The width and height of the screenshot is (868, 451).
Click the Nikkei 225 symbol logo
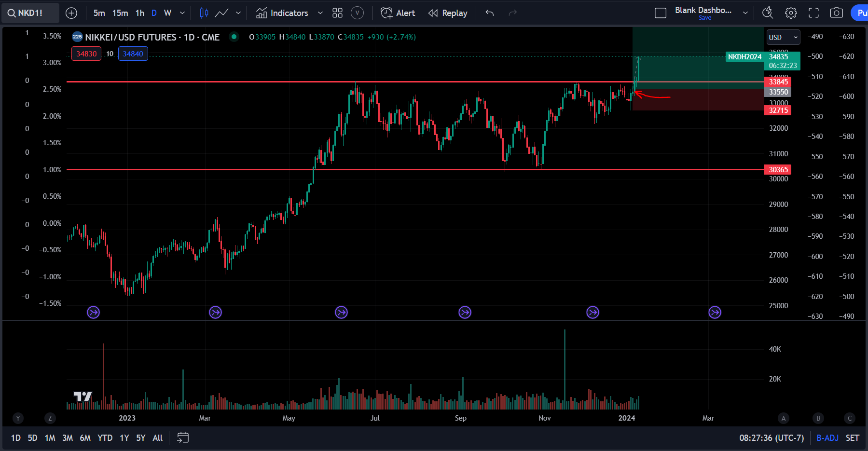(x=77, y=37)
